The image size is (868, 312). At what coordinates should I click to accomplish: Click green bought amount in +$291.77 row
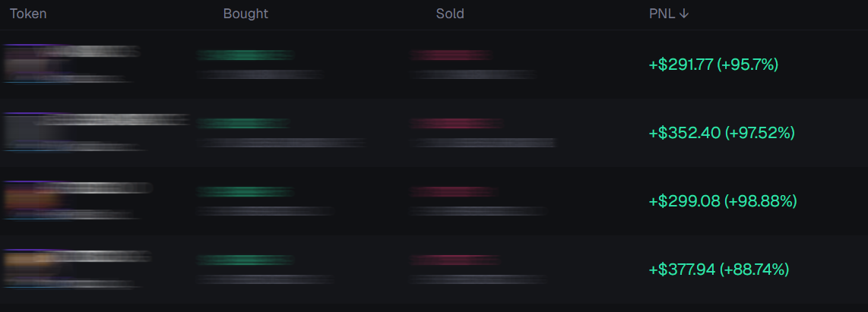[245, 55]
